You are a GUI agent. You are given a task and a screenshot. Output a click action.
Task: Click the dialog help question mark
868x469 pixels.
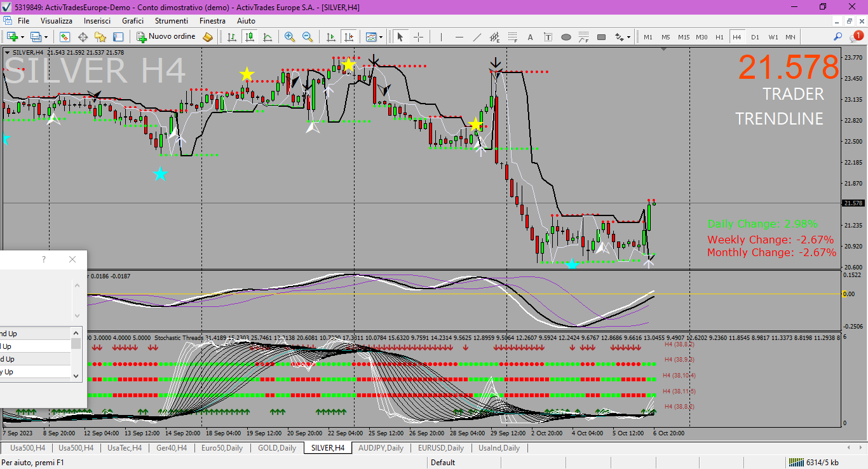pos(44,259)
